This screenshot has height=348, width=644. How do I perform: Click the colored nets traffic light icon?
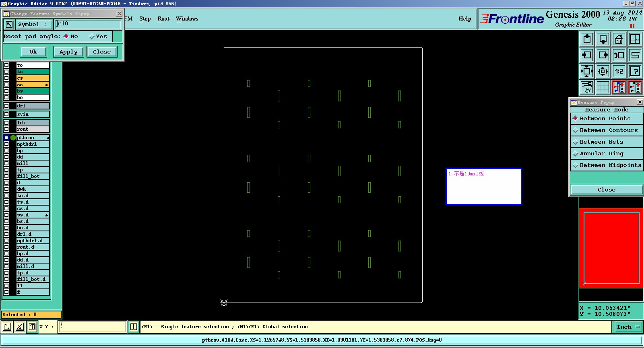619,87
